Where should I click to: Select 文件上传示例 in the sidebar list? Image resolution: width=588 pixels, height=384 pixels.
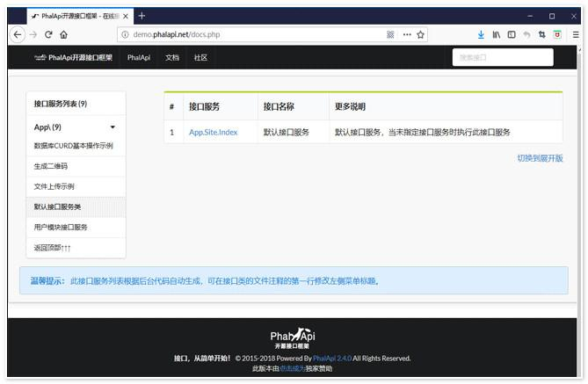pyautogui.click(x=54, y=186)
